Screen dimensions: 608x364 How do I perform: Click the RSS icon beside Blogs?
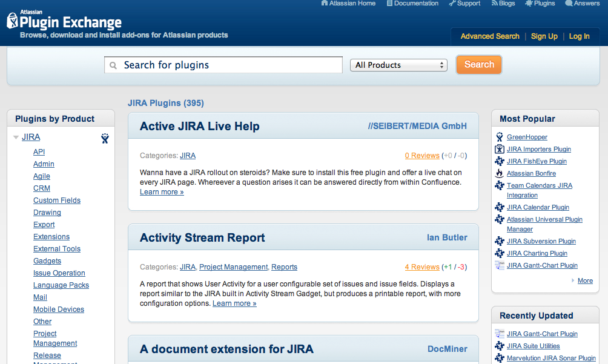pyautogui.click(x=494, y=3)
